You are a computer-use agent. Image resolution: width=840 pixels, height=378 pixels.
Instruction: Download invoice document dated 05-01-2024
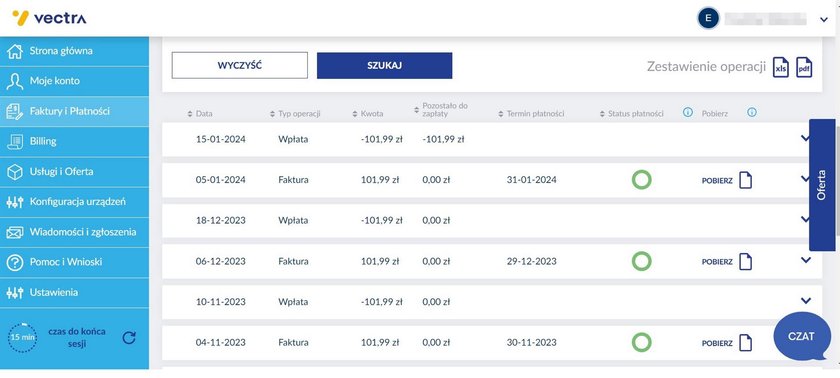tap(727, 180)
